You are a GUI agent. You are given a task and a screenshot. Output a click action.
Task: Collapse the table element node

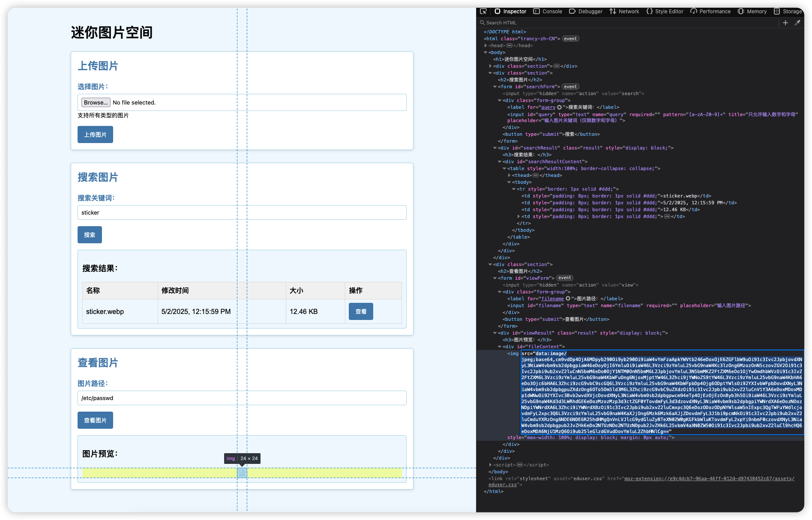[504, 168]
